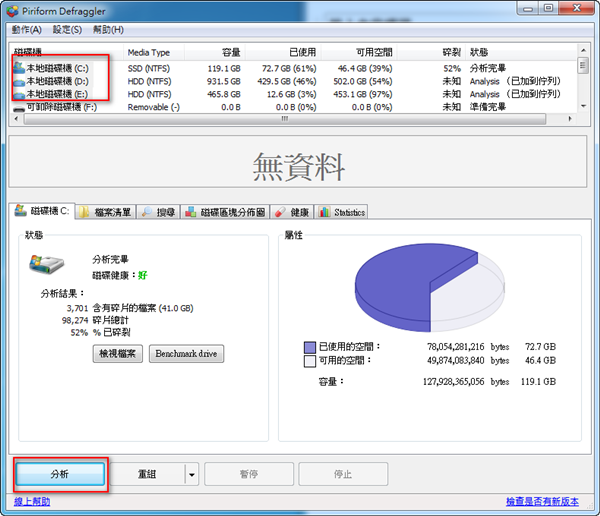The width and height of the screenshot is (600, 516).
Task: Expand the 重組 button dropdown arrow
Action: pos(192,474)
